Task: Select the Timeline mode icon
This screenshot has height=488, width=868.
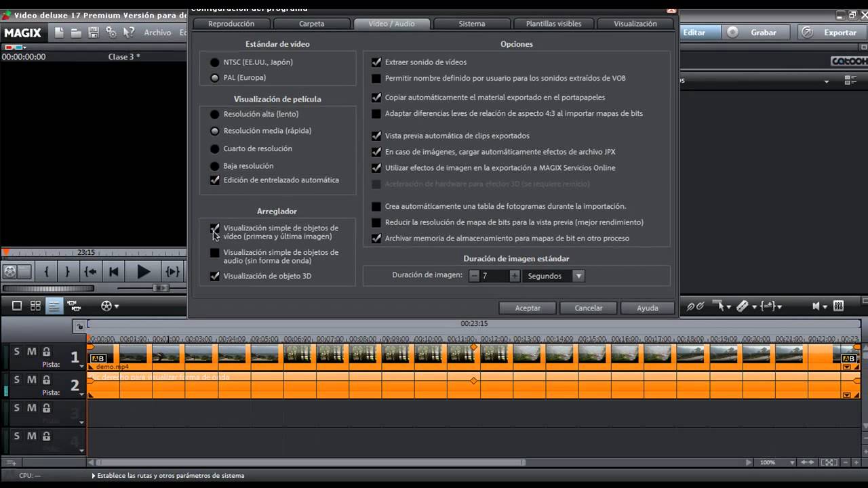Action: pos(54,306)
